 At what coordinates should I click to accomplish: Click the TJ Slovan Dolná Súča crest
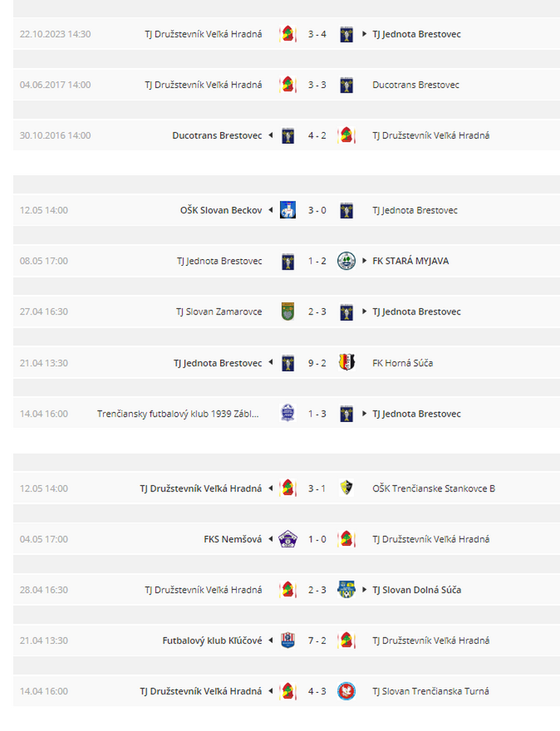click(346, 590)
